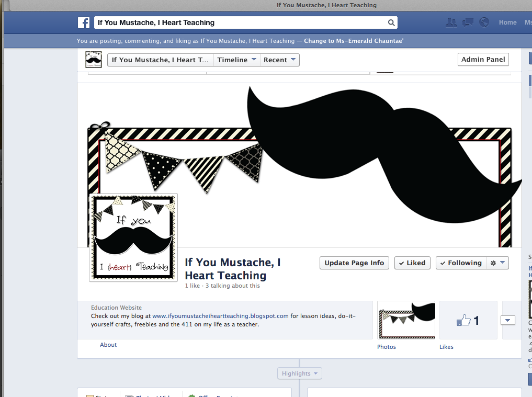
Task: Open the blogspot website link
Action: tap(220, 316)
